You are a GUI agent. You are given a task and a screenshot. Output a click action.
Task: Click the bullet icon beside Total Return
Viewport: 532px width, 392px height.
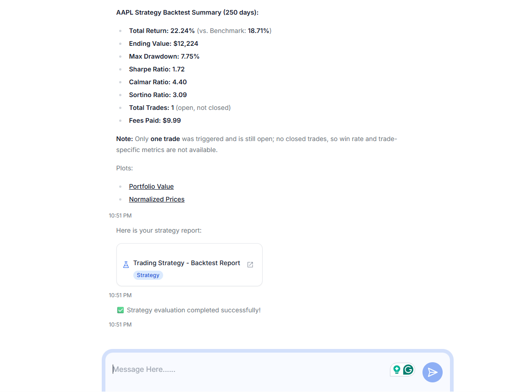tap(121, 31)
